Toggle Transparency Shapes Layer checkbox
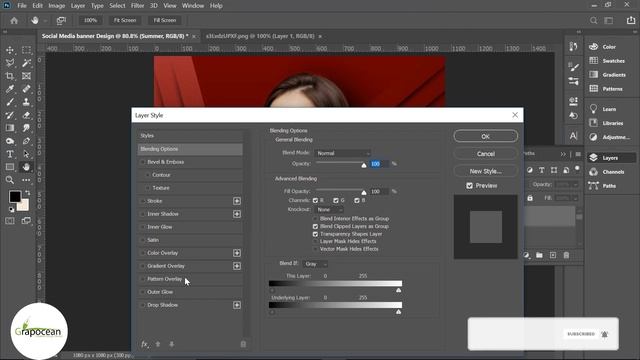Viewport: 640px width, 360px height. pos(315,234)
